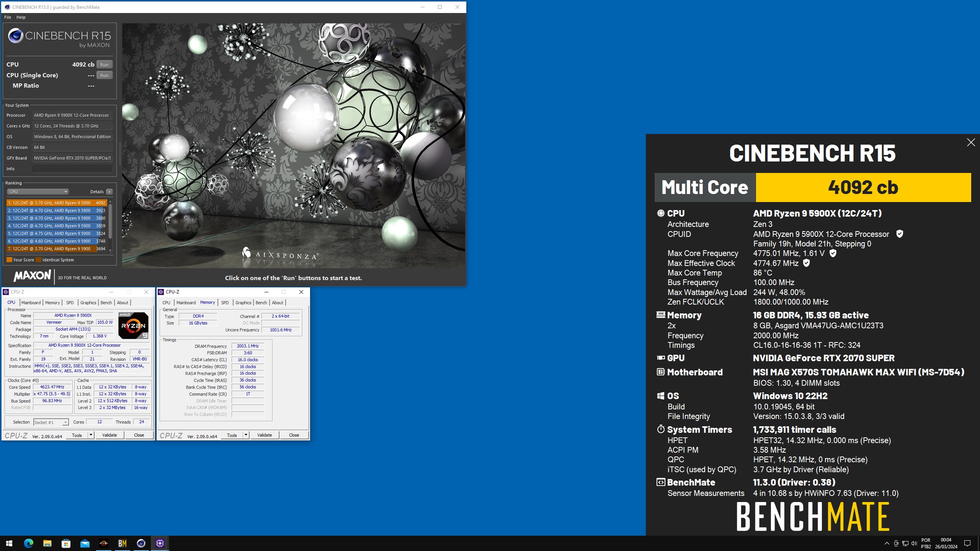Click the Close button in left CPU-Z window

click(x=139, y=435)
